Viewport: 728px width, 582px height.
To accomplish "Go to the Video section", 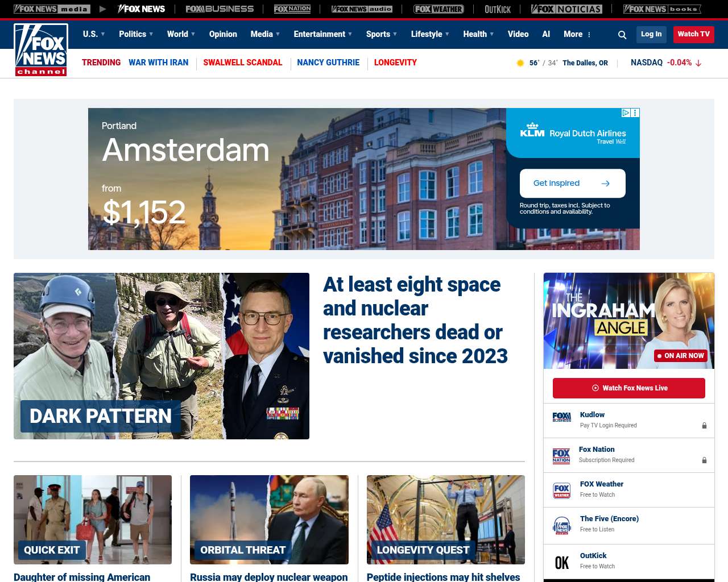I will (518, 34).
